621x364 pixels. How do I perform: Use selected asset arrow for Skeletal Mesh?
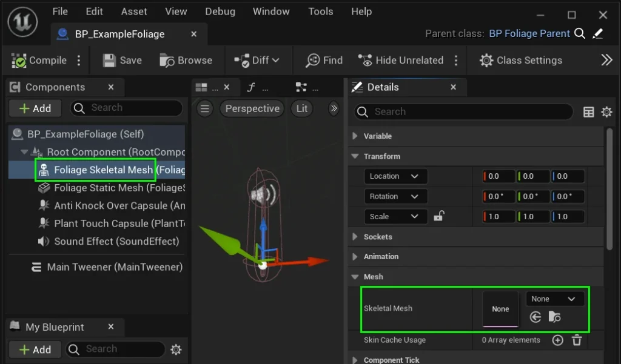pos(535,317)
